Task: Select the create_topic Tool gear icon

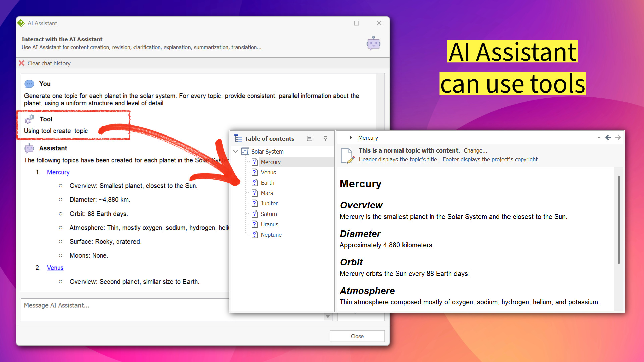Action: click(x=29, y=119)
